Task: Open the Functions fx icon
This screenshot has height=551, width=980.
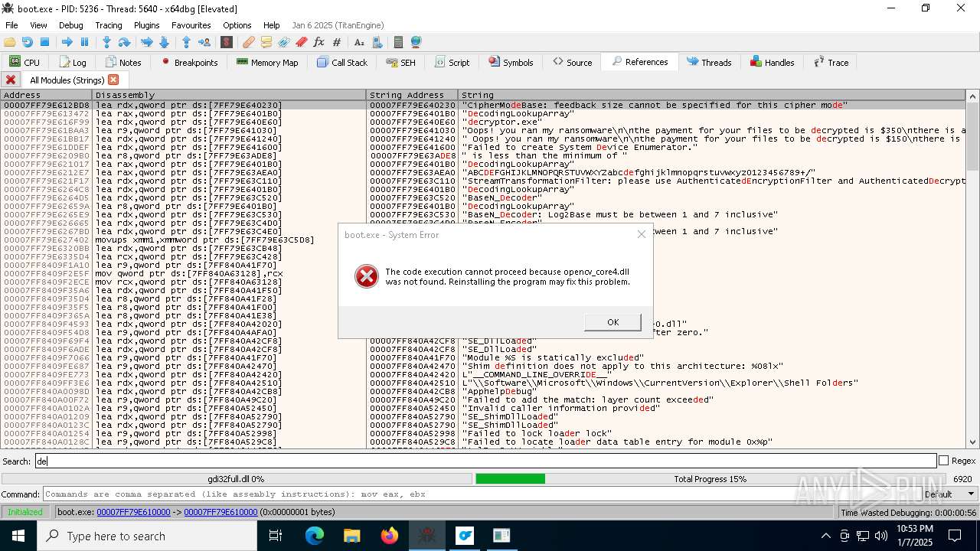Action: [x=318, y=42]
